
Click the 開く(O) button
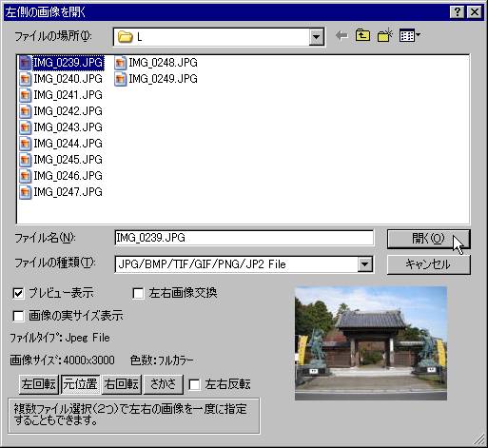pos(428,239)
